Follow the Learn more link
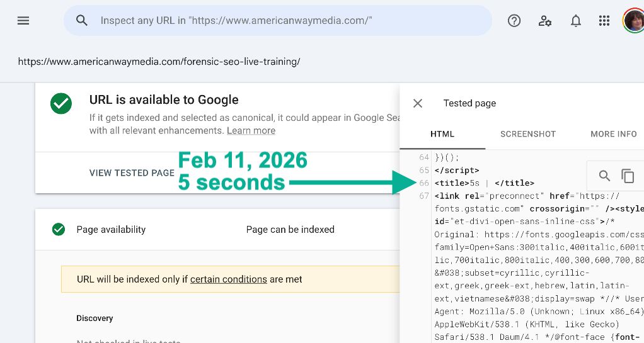The image size is (644, 343). (x=251, y=131)
